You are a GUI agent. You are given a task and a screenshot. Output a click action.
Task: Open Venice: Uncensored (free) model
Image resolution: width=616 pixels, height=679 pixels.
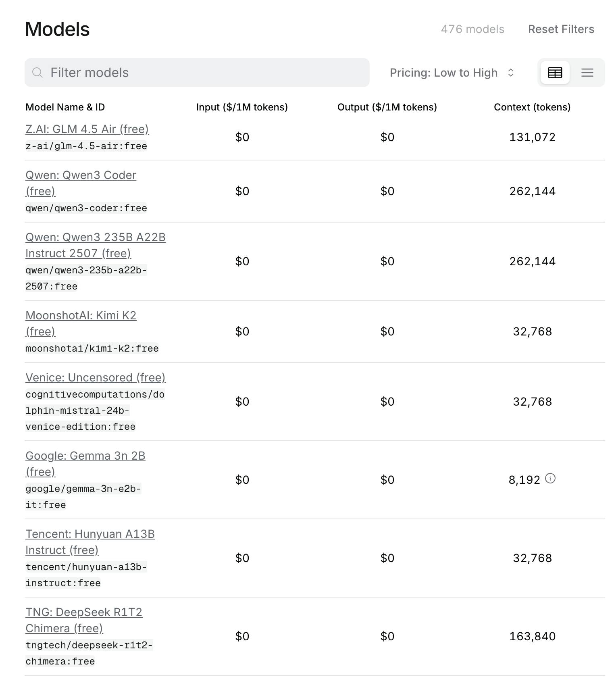click(x=95, y=377)
